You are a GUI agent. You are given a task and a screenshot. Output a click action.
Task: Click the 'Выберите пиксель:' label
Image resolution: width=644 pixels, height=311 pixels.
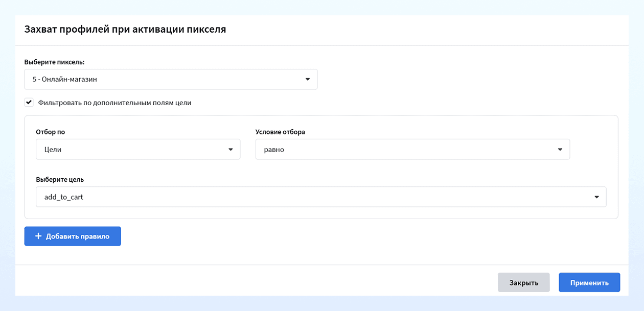pyautogui.click(x=55, y=62)
